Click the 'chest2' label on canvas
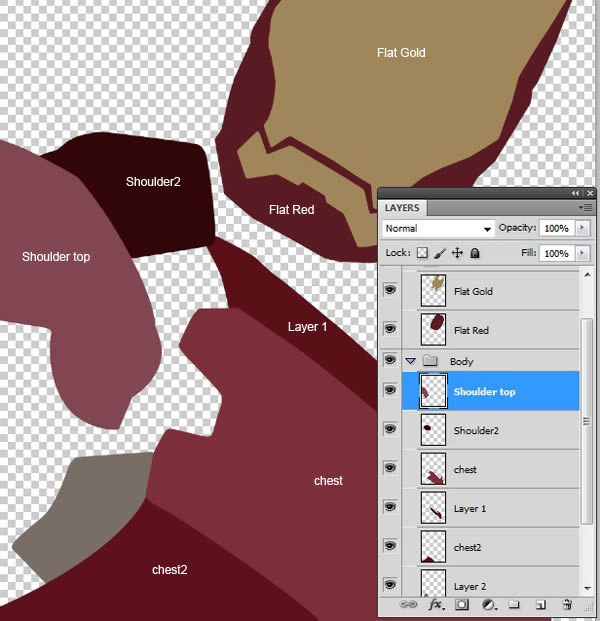The height and width of the screenshot is (621, 600). [x=170, y=570]
